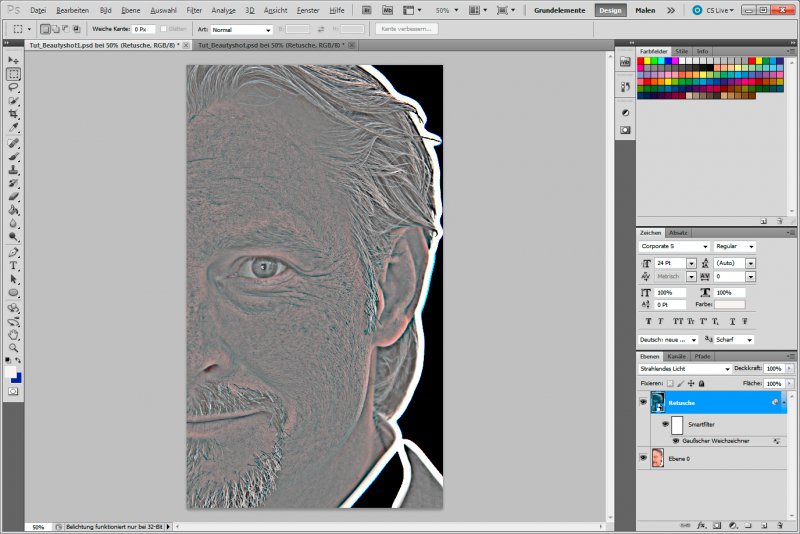The height and width of the screenshot is (534, 800).
Task: Select the Blur tool
Action: 13,223
